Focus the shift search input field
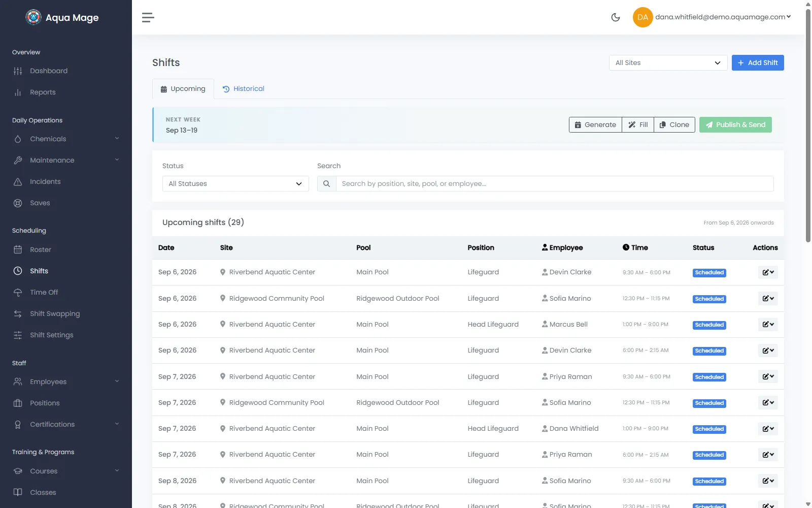812x508 pixels. 555,184
